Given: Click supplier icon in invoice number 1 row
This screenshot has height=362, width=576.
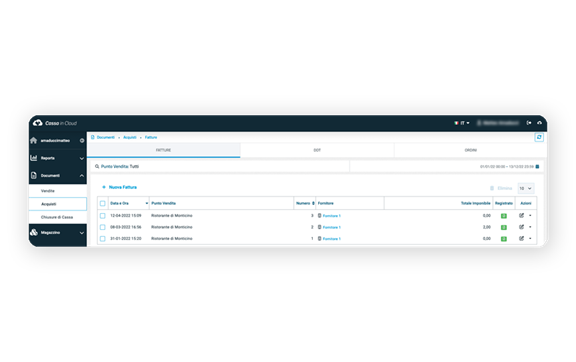Looking at the screenshot, I should tap(320, 239).
